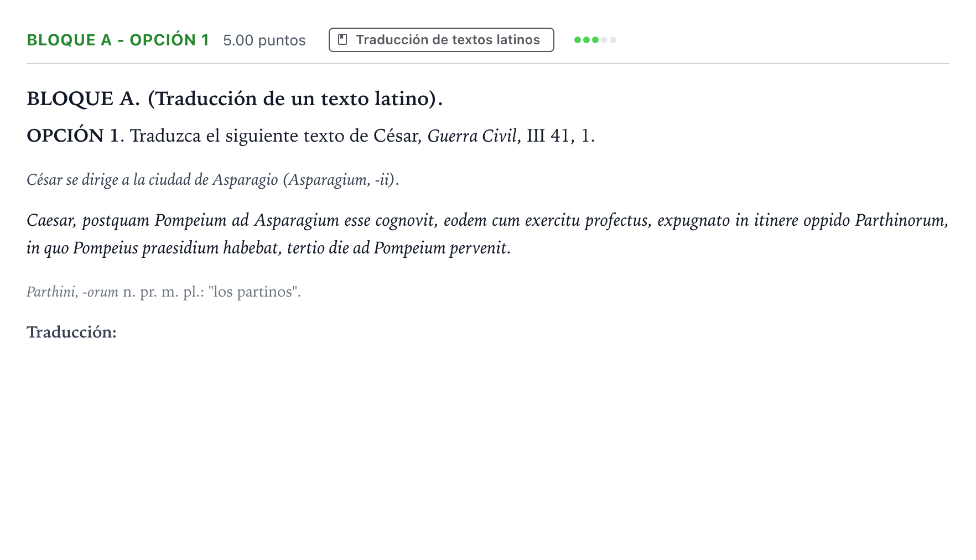The width and height of the screenshot is (976, 560).
Task: Click the note 'César se dirige a la ciudad de Asparagio'
Action: coord(213,180)
